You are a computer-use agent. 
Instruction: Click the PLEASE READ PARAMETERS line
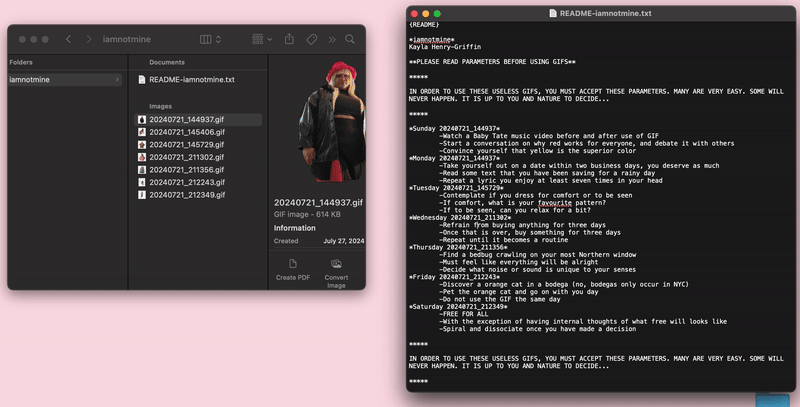coord(492,62)
